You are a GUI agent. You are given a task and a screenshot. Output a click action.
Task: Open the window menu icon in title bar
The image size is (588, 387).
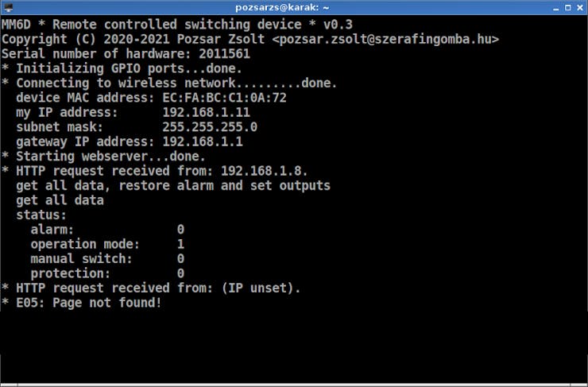tap(10, 7)
